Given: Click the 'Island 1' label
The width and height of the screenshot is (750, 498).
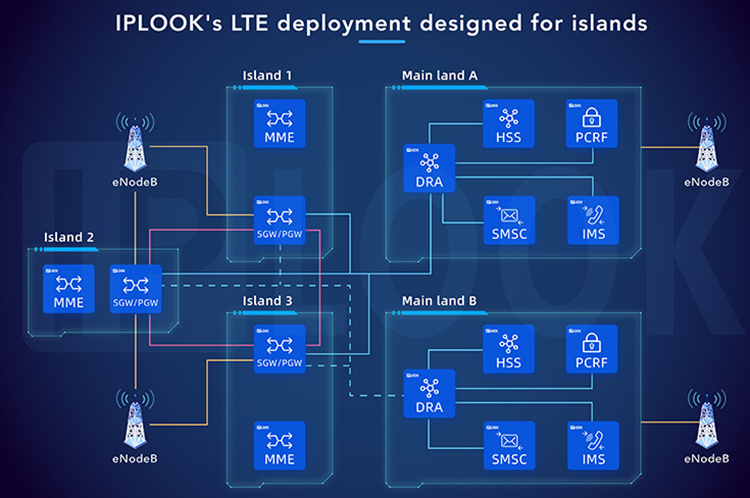Looking at the screenshot, I should click(x=267, y=76).
